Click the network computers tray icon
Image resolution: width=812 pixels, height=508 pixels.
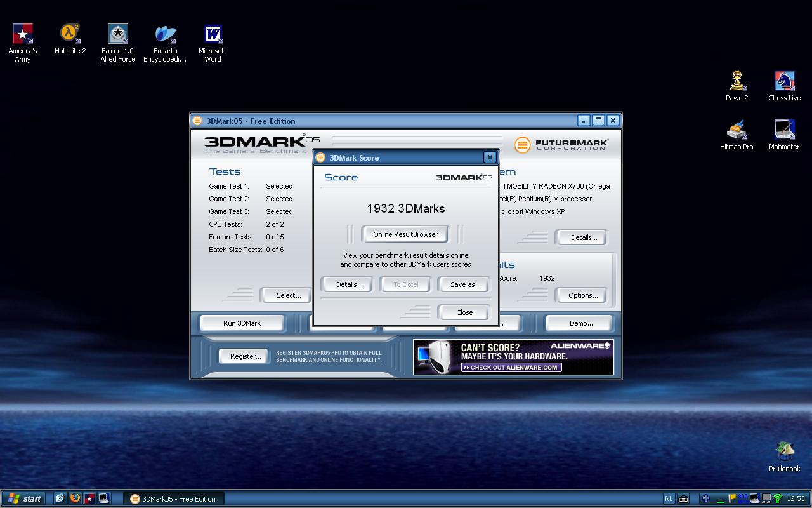click(766, 498)
